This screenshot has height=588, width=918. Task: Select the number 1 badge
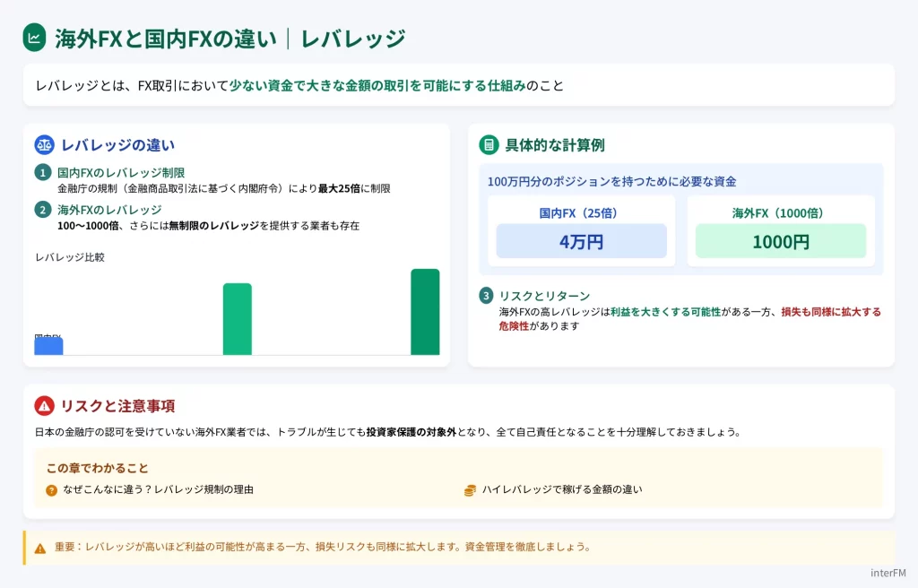coord(43,173)
